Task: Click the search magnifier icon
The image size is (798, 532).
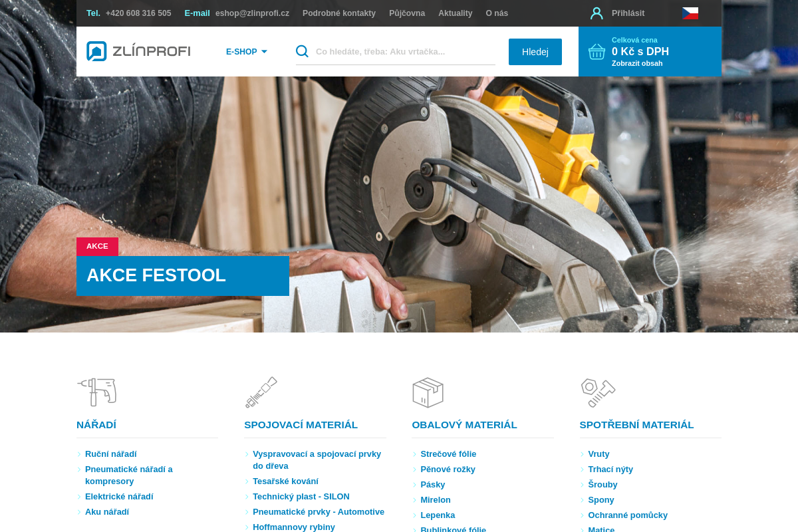Action: coord(302,51)
